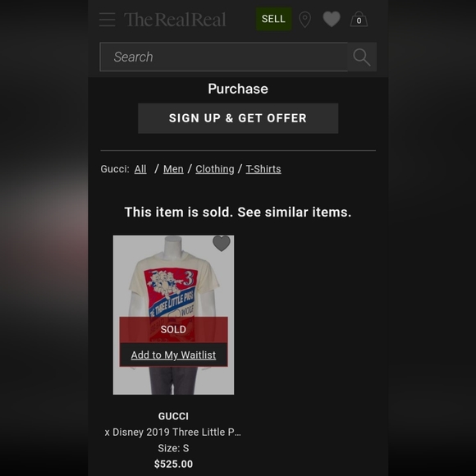This screenshot has height=476, width=476.
Task: Open the x Disney 2019 Three Little product title
Action: [x=172, y=432]
